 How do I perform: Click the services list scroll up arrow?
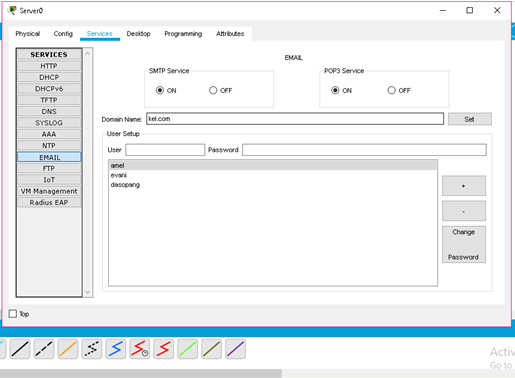[x=88, y=53]
